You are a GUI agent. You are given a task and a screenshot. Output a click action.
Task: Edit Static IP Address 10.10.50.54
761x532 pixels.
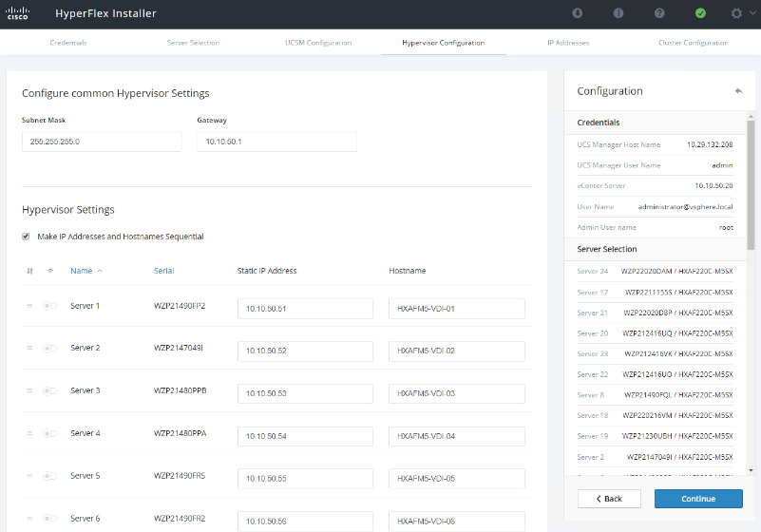[x=305, y=436]
